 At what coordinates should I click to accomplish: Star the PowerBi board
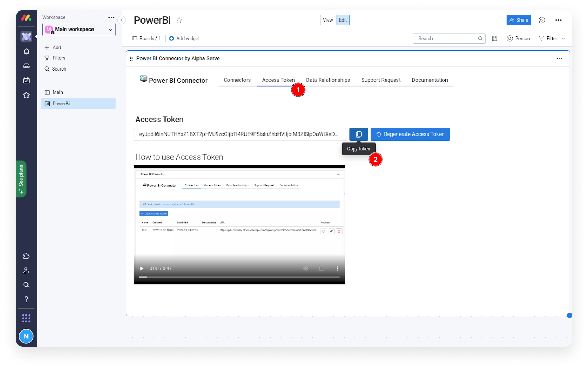pyautogui.click(x=179, y=20)
